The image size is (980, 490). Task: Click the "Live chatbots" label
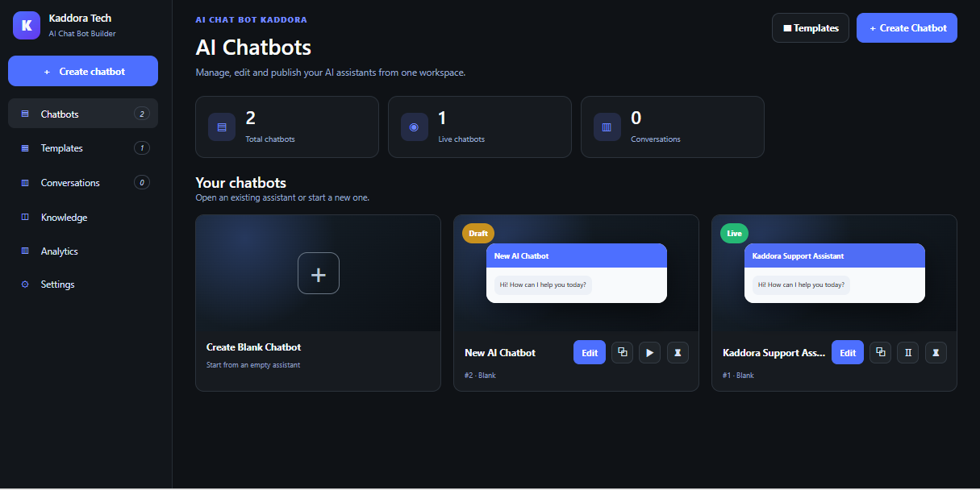tap(461, 139)
